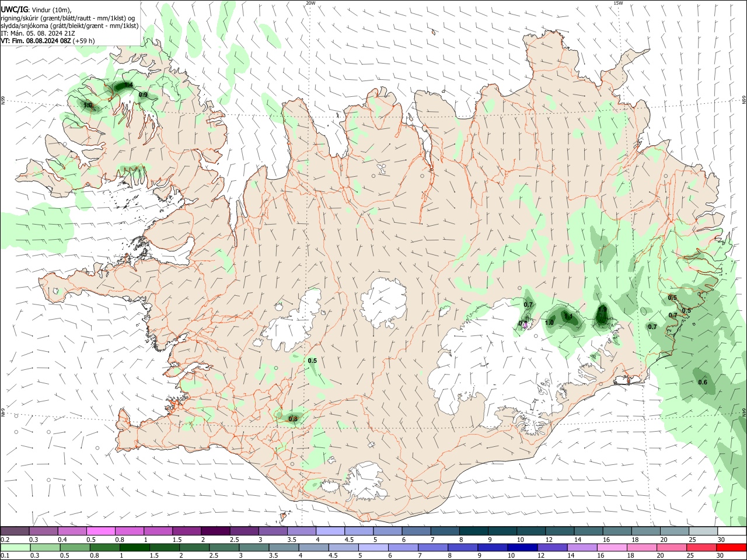Select the bright red 30 swatch in the rain legend

point(731,547)
